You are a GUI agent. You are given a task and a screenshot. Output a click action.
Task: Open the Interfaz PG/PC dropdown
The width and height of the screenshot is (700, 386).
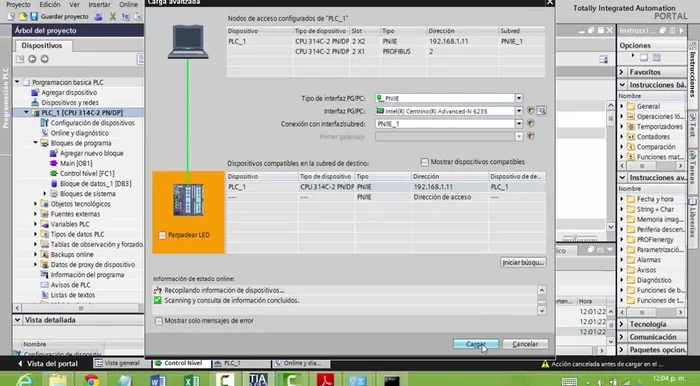click(x=519, y=111)
